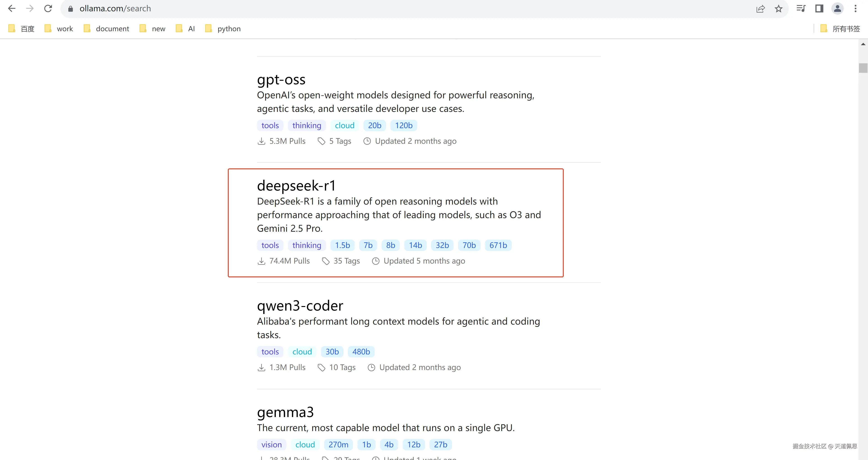This screenshot has height=460, width=868.
Task: Bookmark this page with star icon
Action: click(778, 8)
